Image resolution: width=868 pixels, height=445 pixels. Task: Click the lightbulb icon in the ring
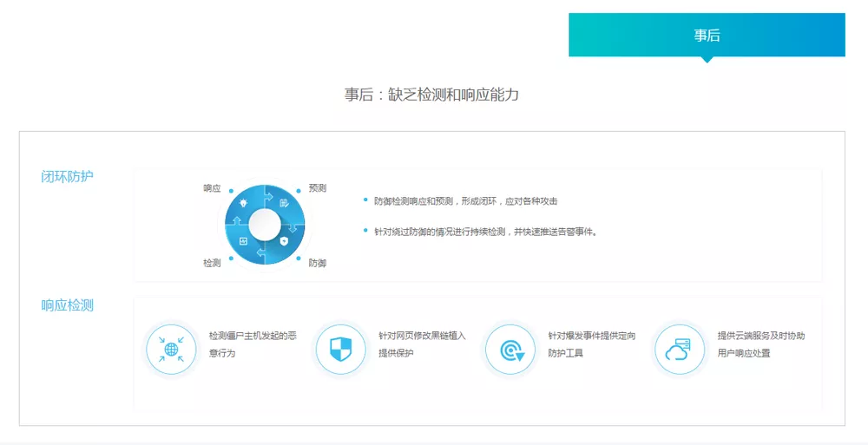click(244, 203)
